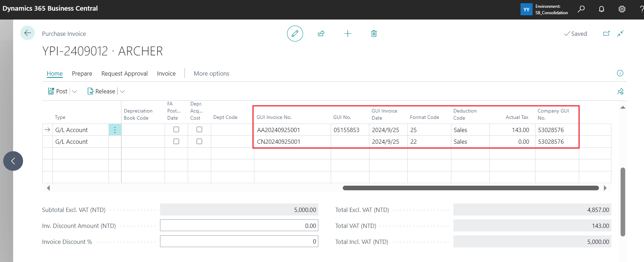The image size is (644, 262).
Task: Click the pin action bar icon
Action: pos(620,91)
